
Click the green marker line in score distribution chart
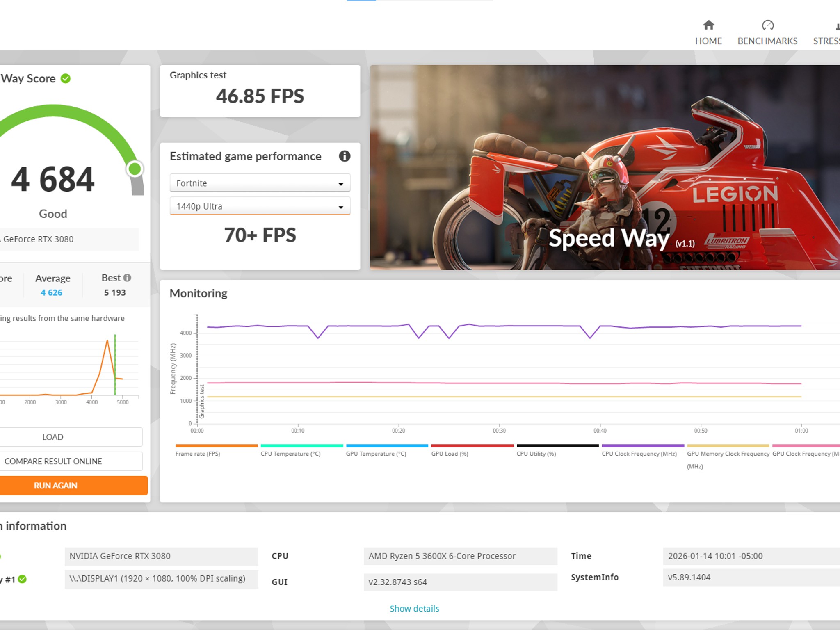[115, 364]
